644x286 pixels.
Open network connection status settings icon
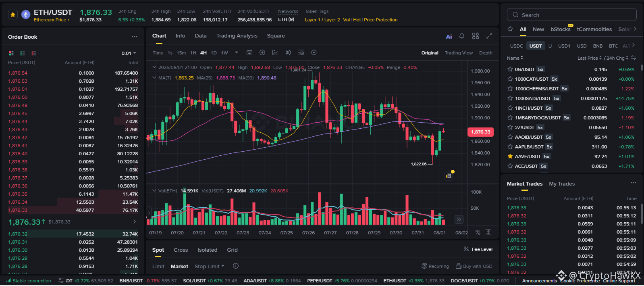tap(61, 281)
